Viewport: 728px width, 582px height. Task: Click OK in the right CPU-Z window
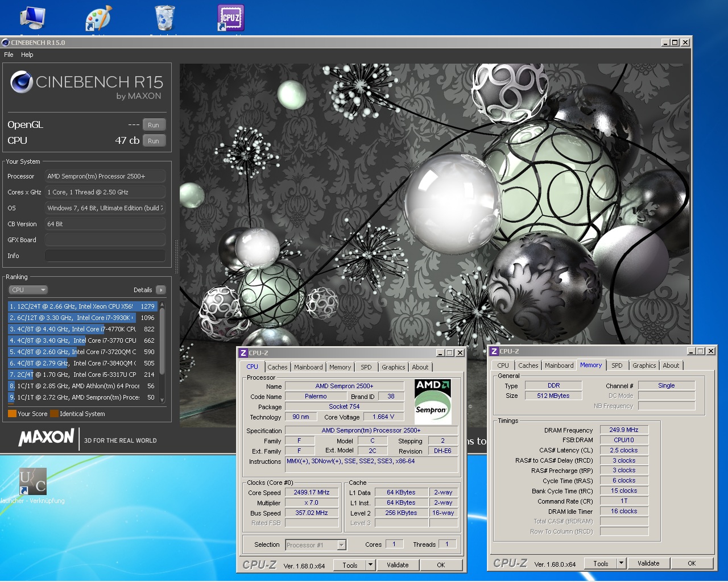(x=692, y=564)
